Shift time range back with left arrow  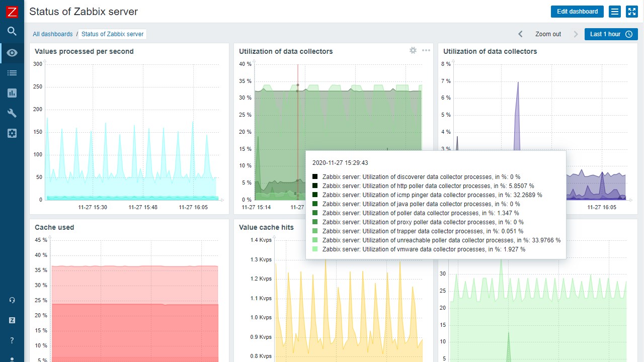tap(521, 34)
